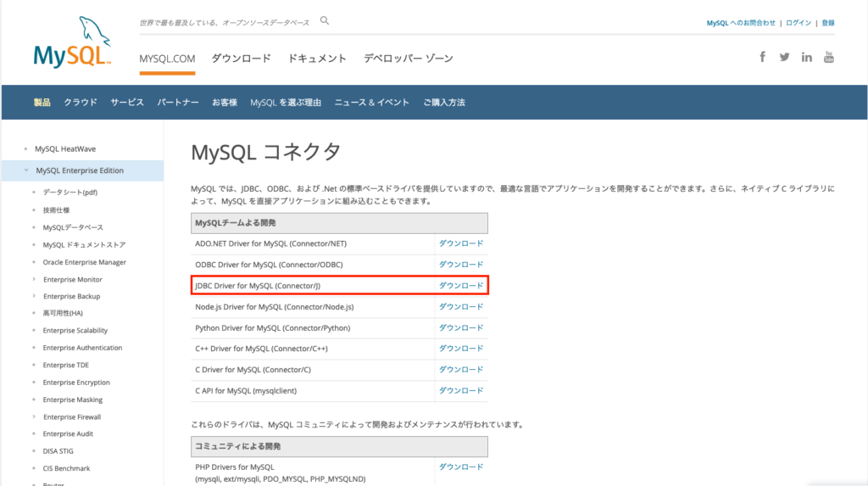
Task: Open MySQLデータベース sidebar link
Action: pos(73,227)
